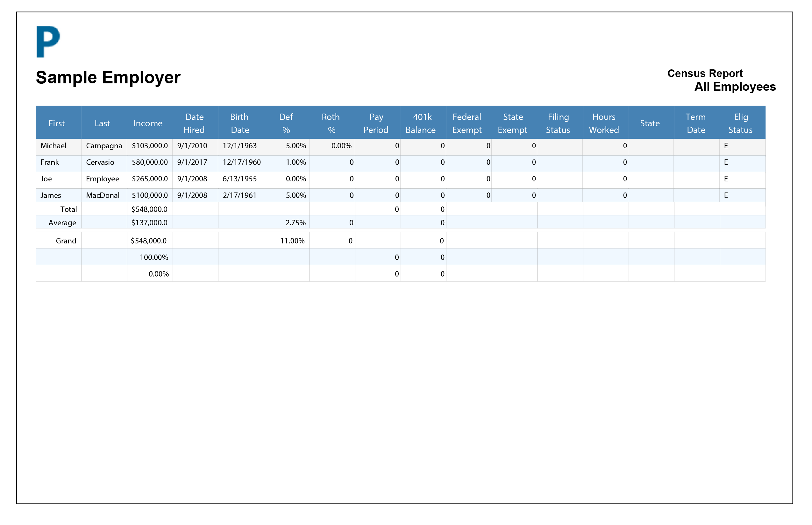Select the Elig Status column header
812x525 pixels.
(x=740, y=123)
